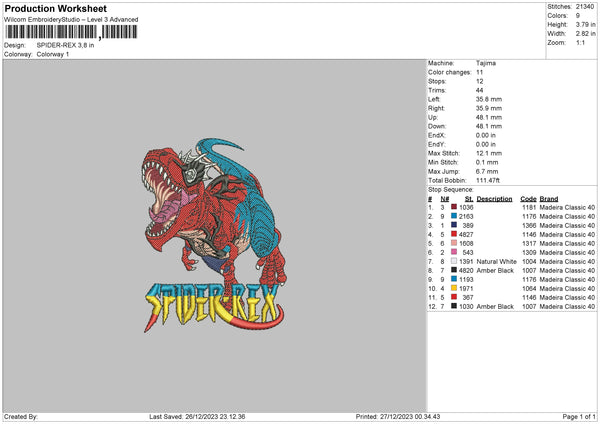
Task: Click the Left value '35.8 mm'
Action: click(x=489, y=99)
